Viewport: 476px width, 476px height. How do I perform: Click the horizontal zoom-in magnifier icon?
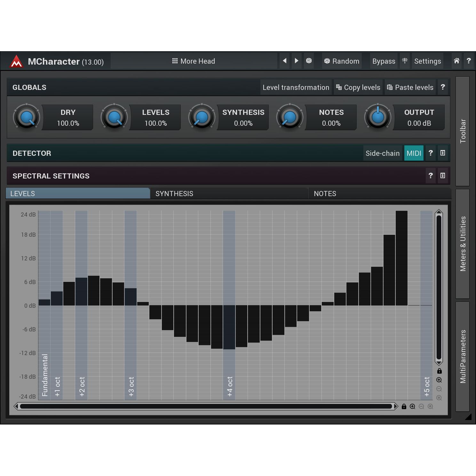tap(413, 406)
